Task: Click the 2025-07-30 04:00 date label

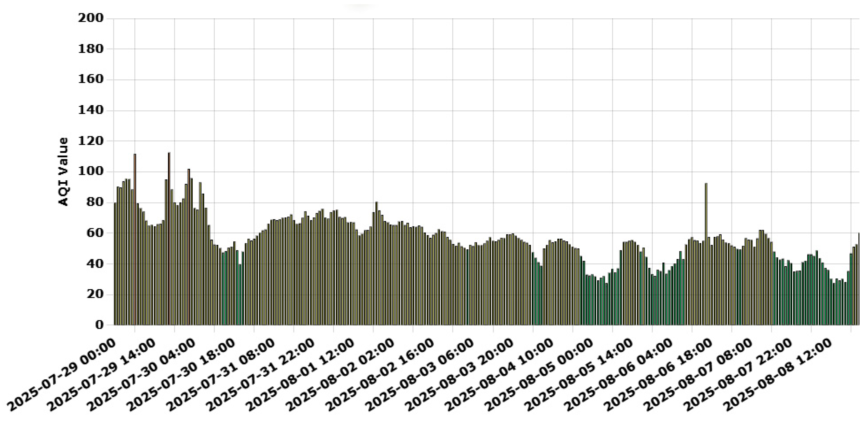Action: 141,375
